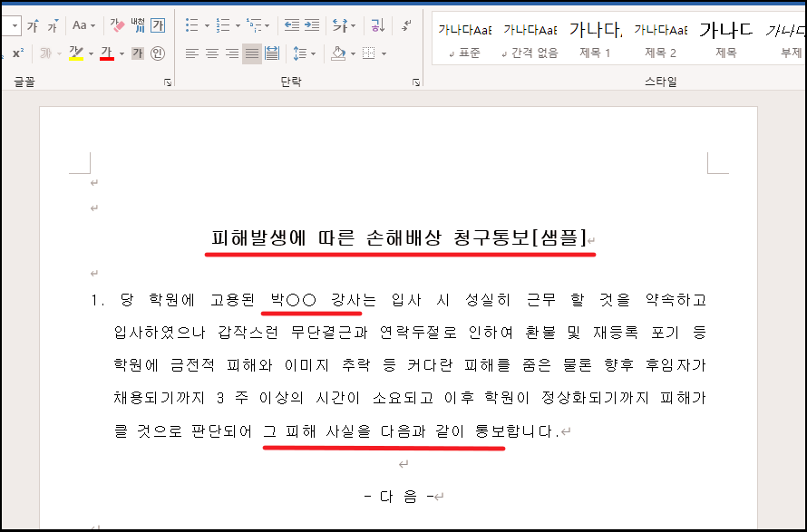Expand the line spacing dropdown arrow
807x532 pixels.
coord(313,53)
